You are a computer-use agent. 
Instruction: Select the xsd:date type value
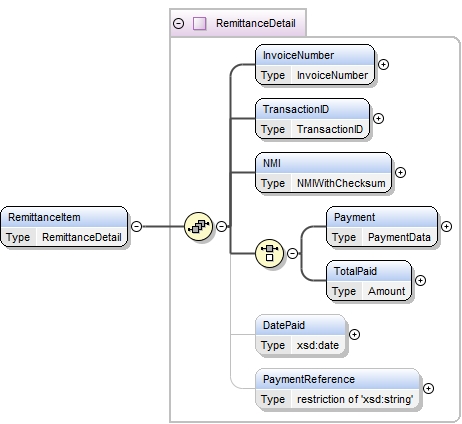318,345
